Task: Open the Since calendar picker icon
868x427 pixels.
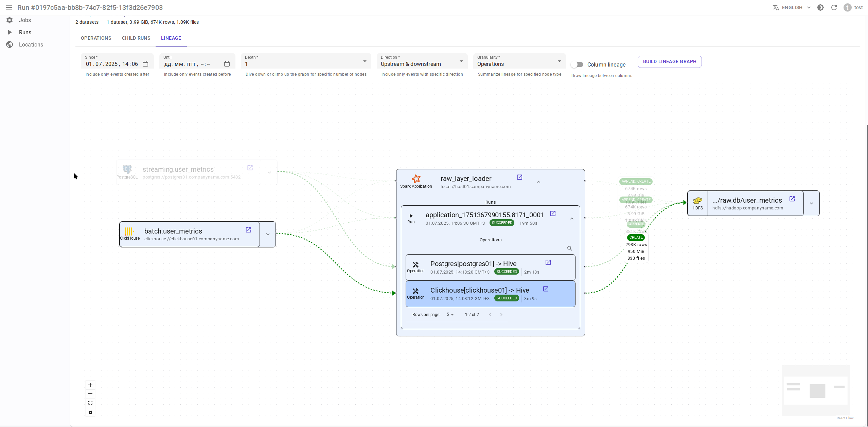Action: [x=145, y=64]
